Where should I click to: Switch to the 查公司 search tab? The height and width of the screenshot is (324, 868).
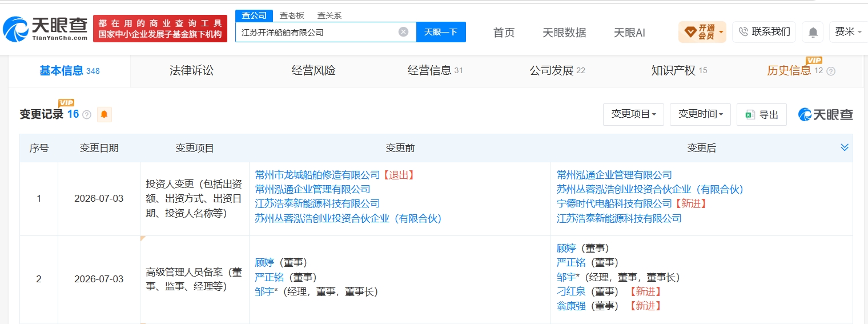[x=254, y=15]
